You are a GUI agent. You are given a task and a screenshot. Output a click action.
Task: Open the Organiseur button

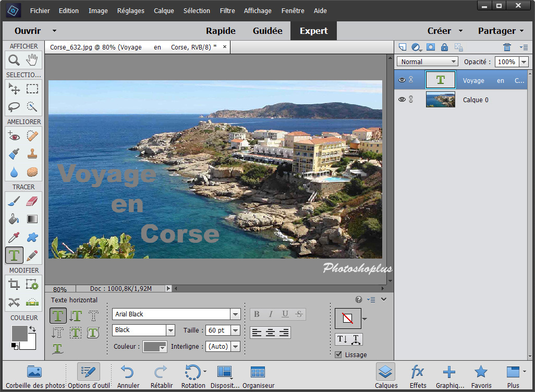(258, 376)
